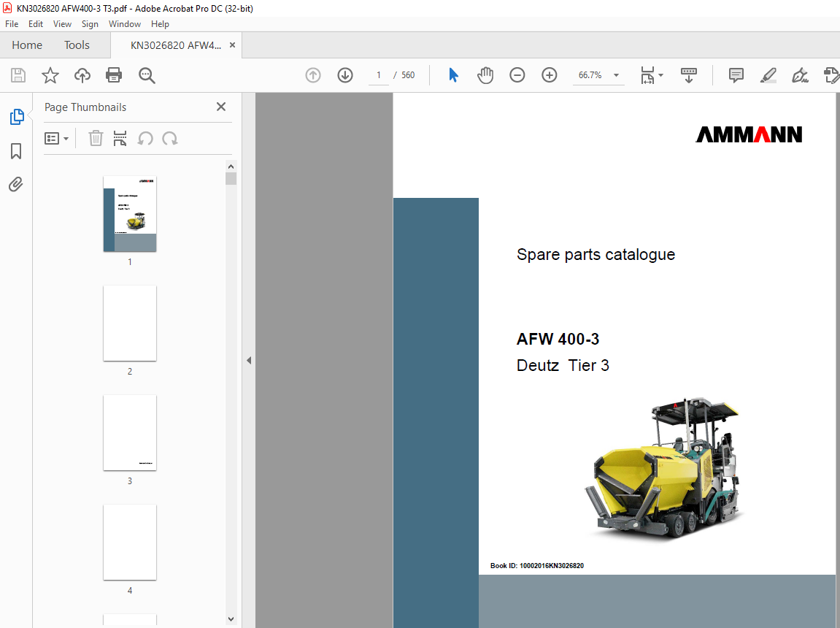Open thumbnails Options dropdown menu

[56, 139]
